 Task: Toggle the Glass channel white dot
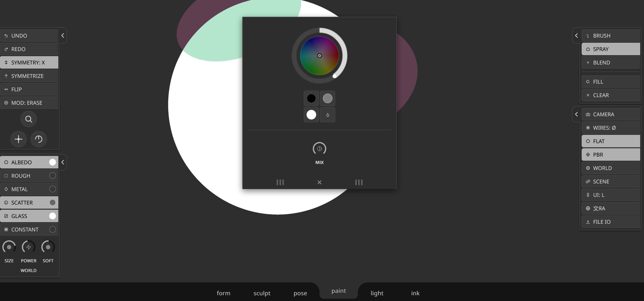53,216
